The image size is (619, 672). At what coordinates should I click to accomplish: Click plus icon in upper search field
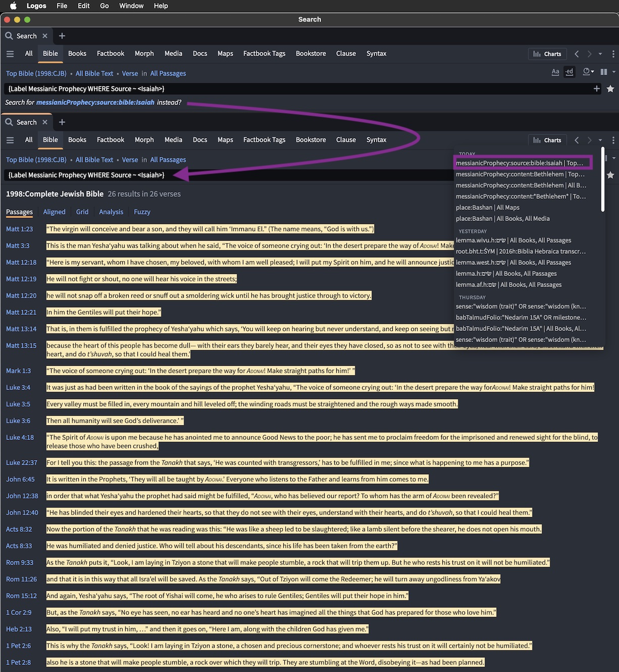pos(597,89)
